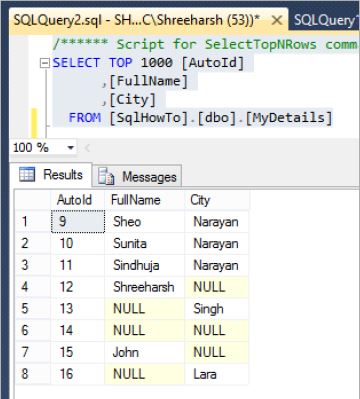Select the cell containing AutoId 9
The image size is (360, 399).
point(78,221)
